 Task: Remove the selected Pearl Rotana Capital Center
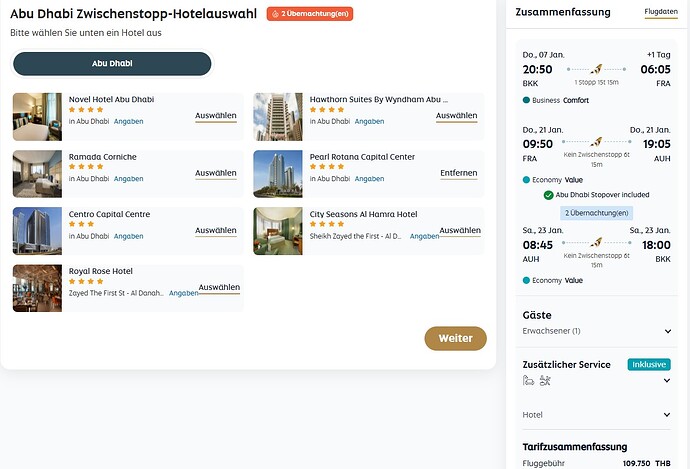click(x=459, y=173)
